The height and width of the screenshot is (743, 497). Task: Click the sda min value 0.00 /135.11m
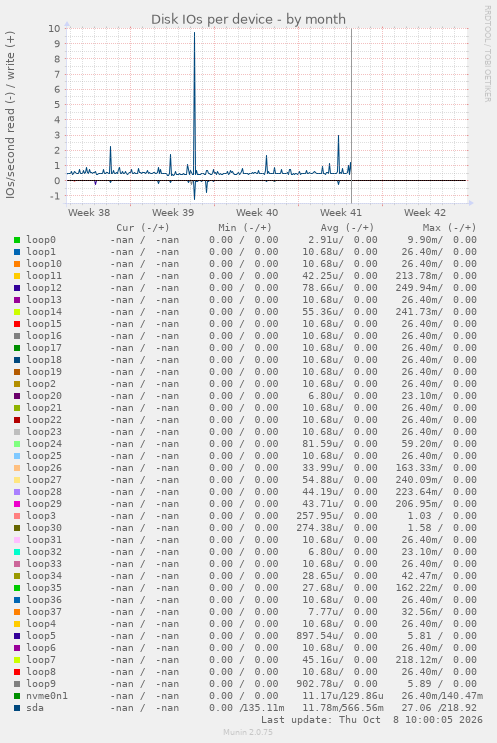coord(247,708)
